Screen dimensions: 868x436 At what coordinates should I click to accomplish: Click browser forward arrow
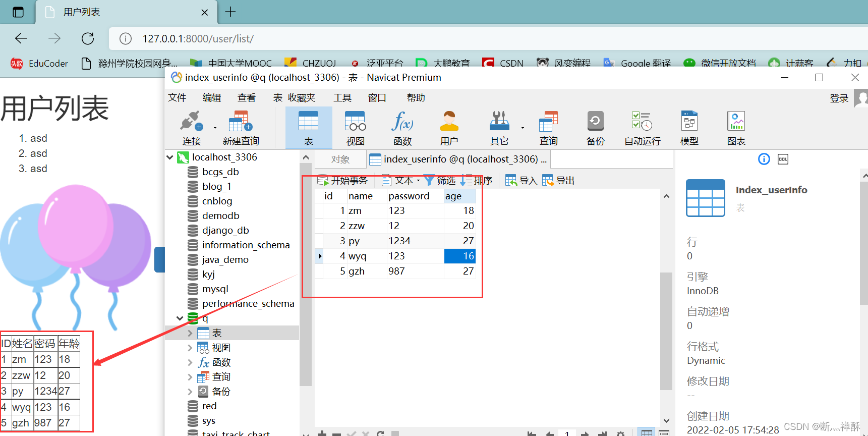point(54,38)
